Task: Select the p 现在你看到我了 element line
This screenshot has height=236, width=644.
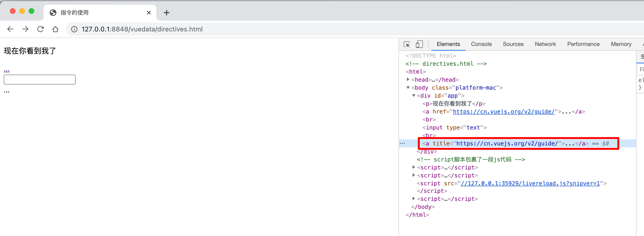Action: [454, 103]
